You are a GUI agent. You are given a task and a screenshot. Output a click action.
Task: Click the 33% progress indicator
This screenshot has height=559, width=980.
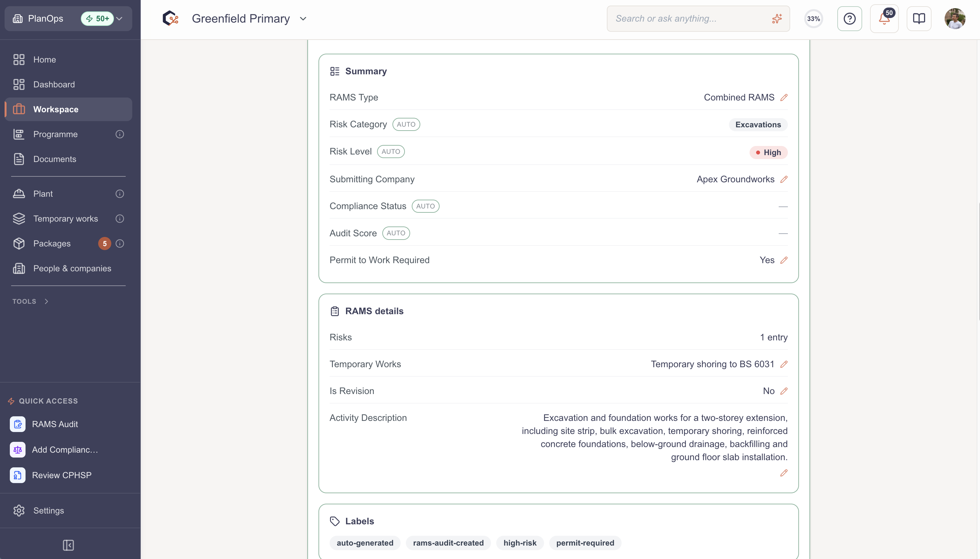tap(813, 18)
